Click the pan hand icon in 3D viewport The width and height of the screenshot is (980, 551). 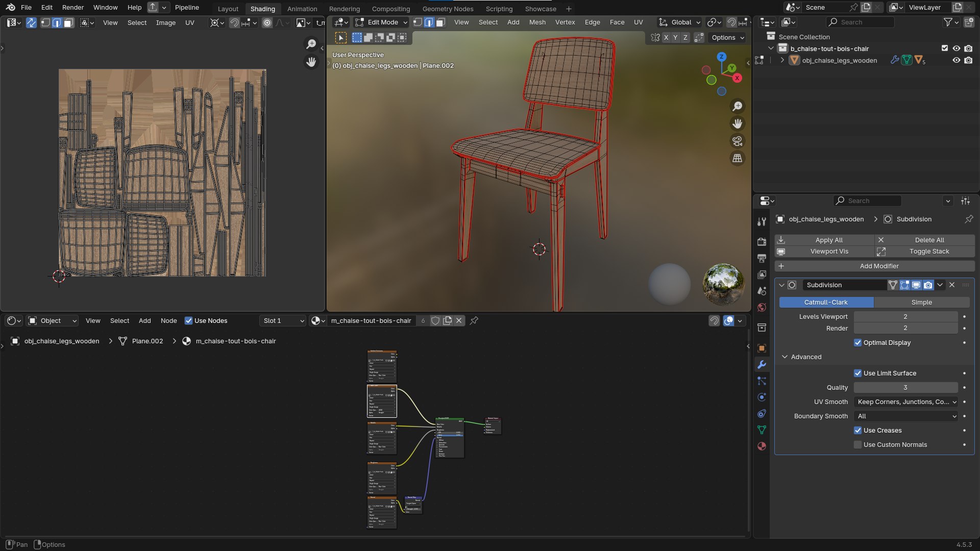click(x=738, y=123)
